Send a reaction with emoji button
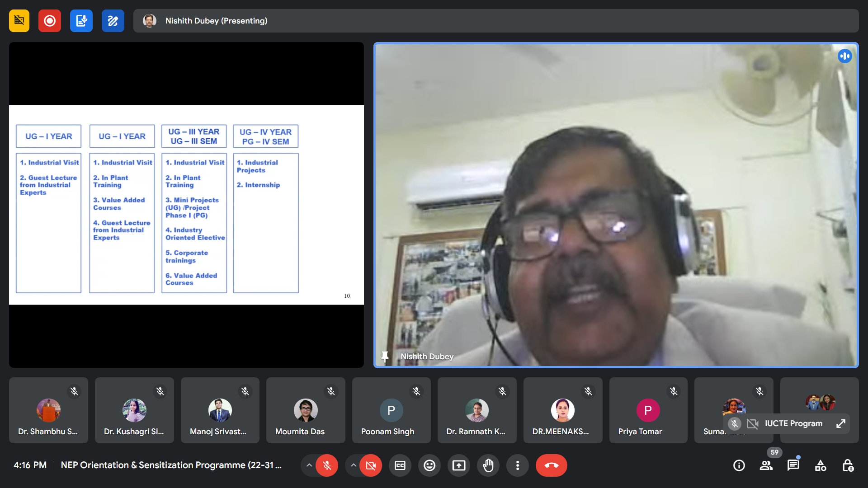868x488 pixels. pyautogui.click(x=429, y=465)
